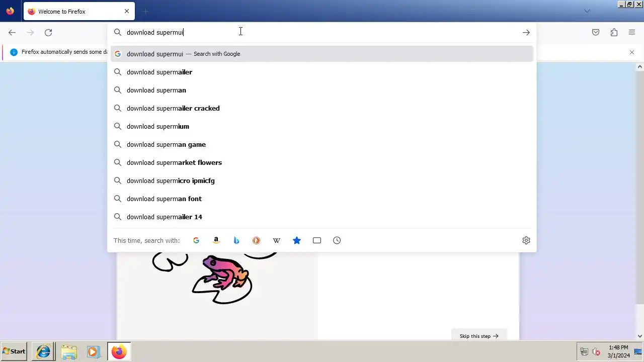Select suggestion 'download superman game'
Viewport: 644px width, 362px height.
tap(322, 144)
